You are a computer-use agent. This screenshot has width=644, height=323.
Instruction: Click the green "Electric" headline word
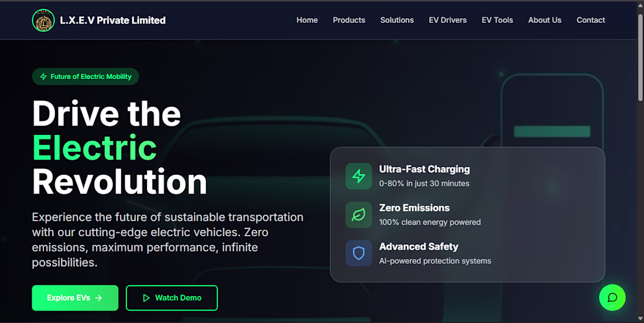pyautogui.click(x=94, y=147)
